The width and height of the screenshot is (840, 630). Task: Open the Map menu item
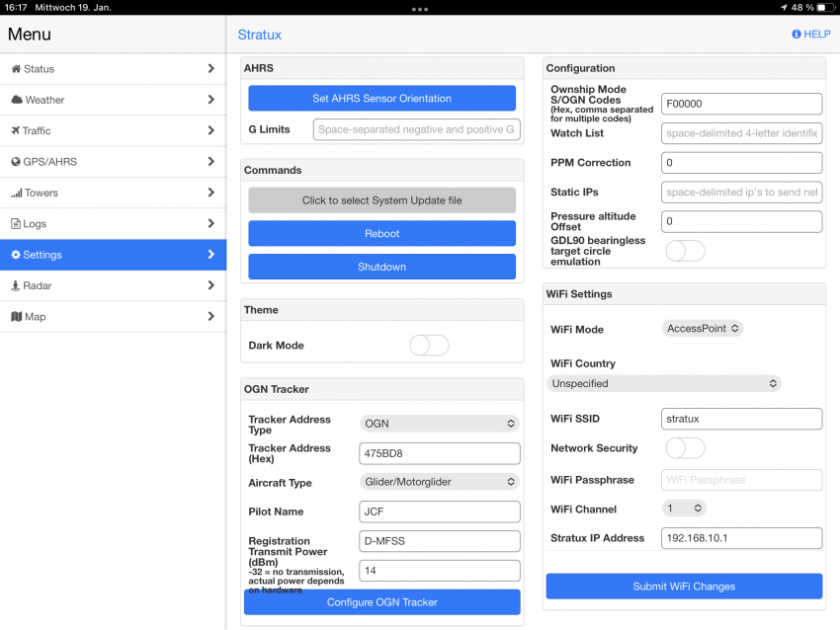113,317
